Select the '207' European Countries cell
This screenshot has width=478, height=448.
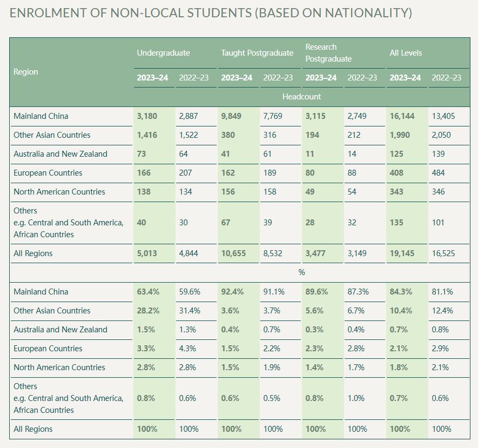pos(185,173)
